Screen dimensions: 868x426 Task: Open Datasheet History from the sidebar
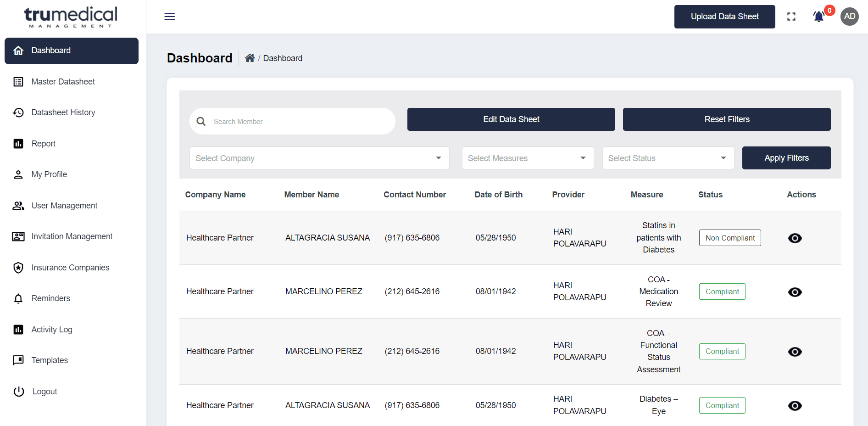(18, 112)
